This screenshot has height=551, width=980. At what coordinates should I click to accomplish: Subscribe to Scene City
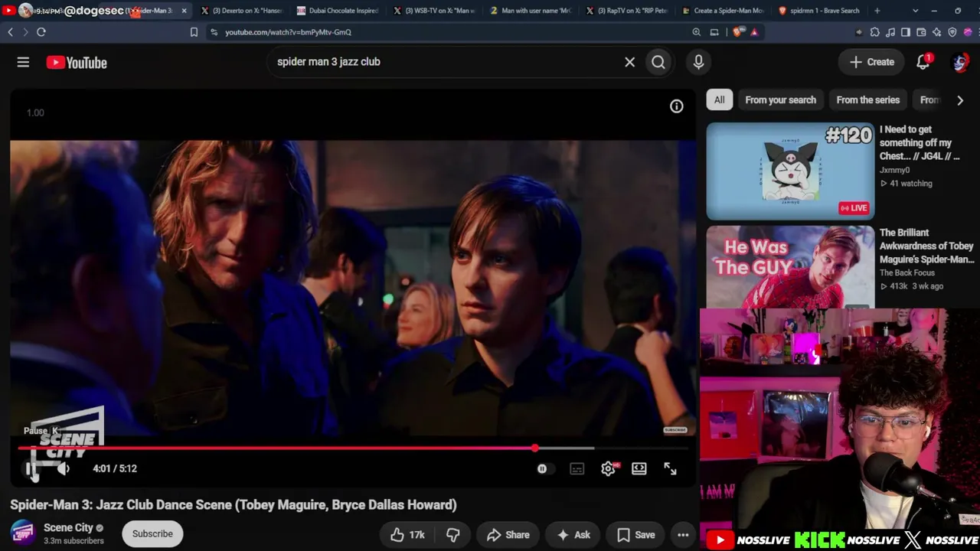(x=152, y=533)
